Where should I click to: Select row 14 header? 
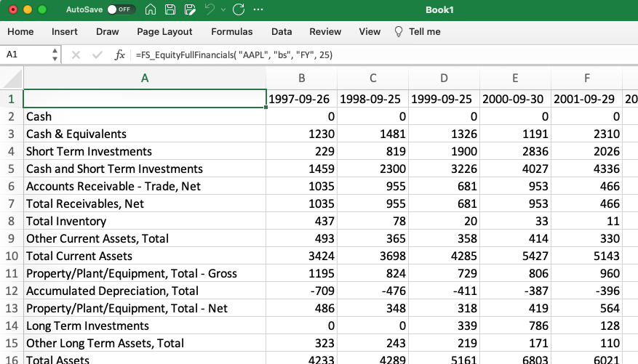[x=12, y=326]
